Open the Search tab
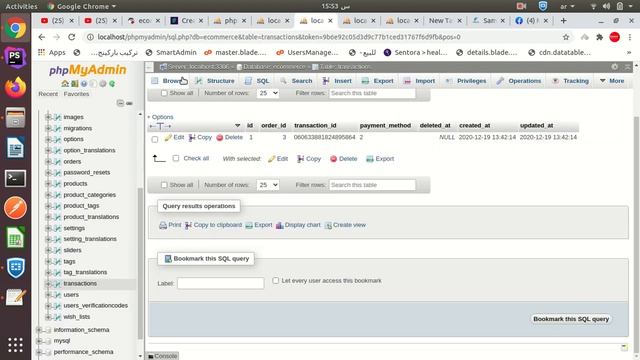The width and height of the screenshot is (640, 360). point(297,81)
